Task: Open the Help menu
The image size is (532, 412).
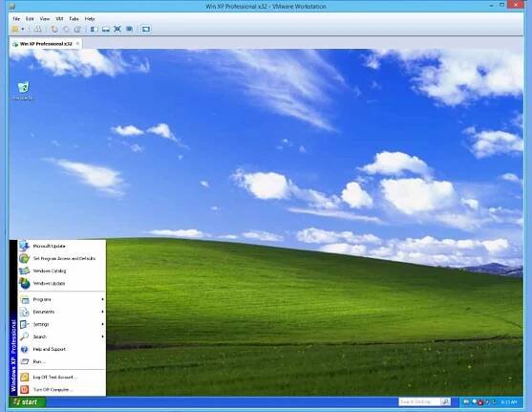Action: tap(90, 19)
